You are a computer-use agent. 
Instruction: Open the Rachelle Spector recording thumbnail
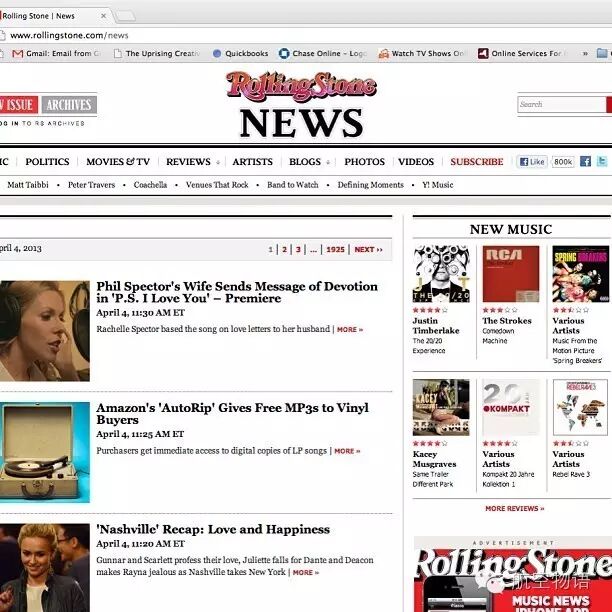click(x=45, y=331)
